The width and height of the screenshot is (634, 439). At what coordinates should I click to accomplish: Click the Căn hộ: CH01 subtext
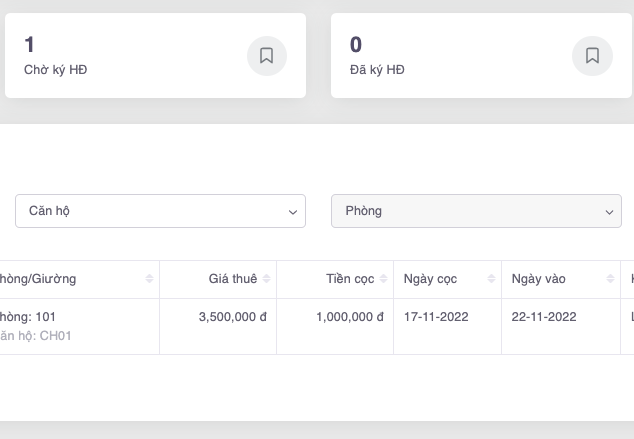(35, 336)
